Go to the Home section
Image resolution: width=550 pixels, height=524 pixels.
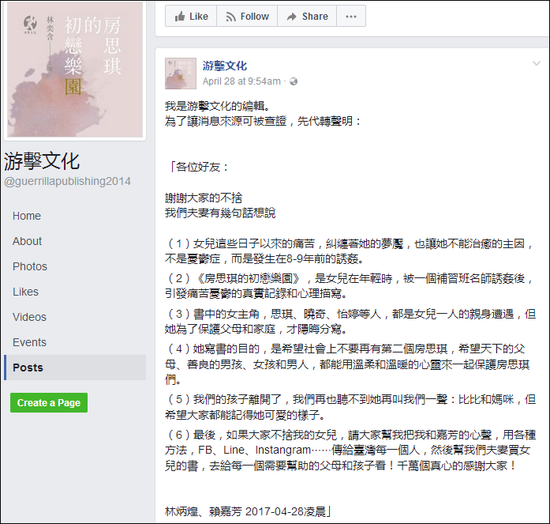[x=27, y=216]
